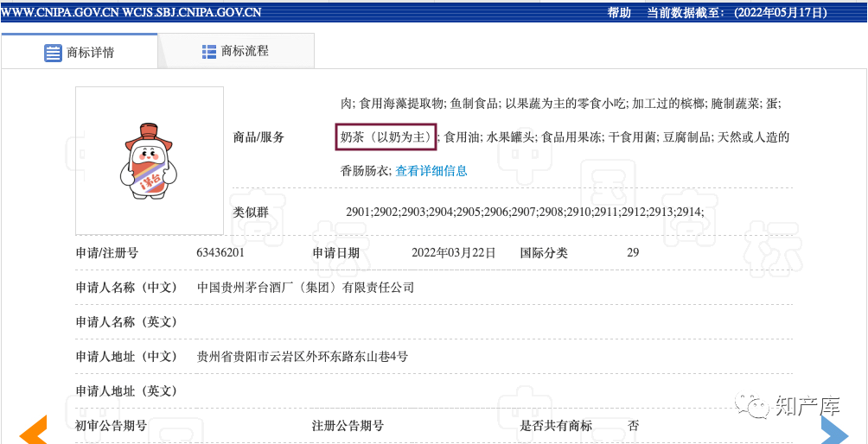Click the 商标流程 list icon
Image resolution: width=868 pixels, height=444 pixels.
[x=209, y=52]
